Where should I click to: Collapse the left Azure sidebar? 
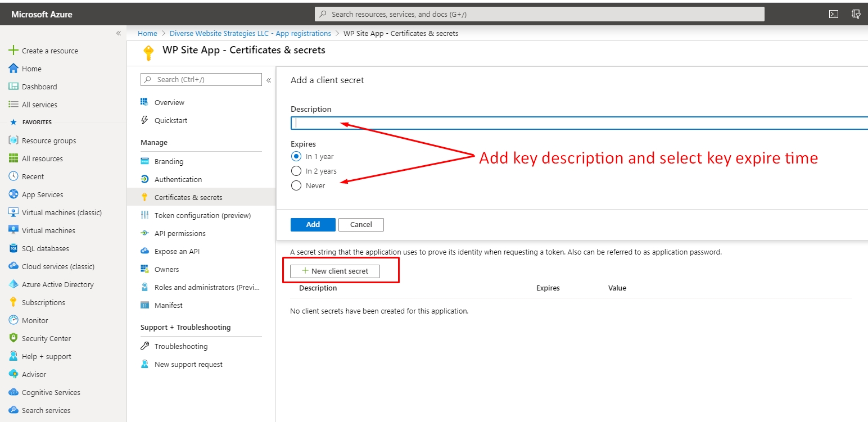pos(119,33)
